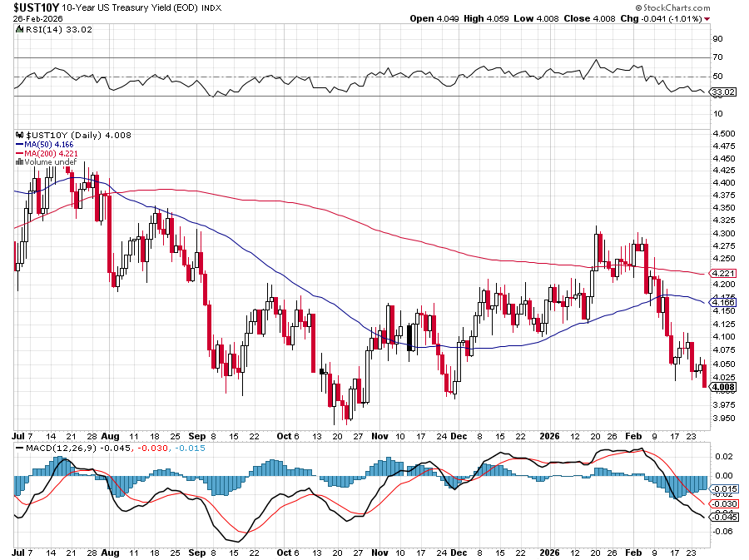This screenshot has height=560, width=749.
Task: Click the red MA(200) legend line swatch
Action: coord(20,153)
